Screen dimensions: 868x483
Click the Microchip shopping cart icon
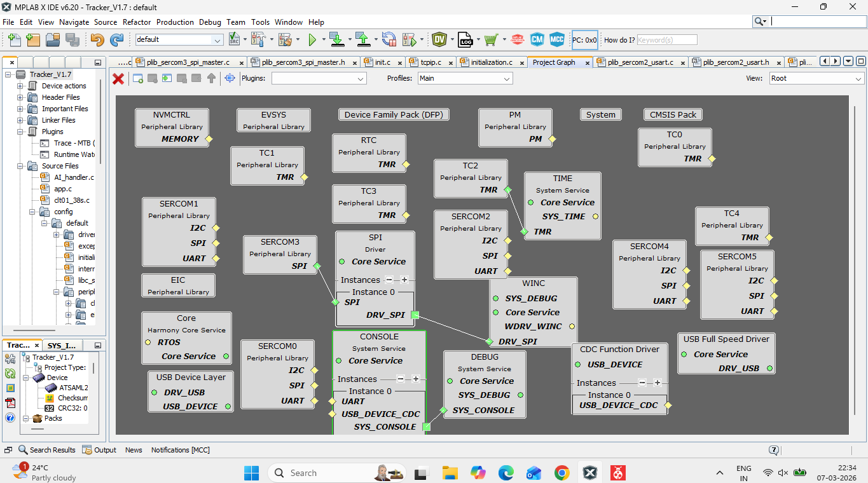tap(490, 40)
